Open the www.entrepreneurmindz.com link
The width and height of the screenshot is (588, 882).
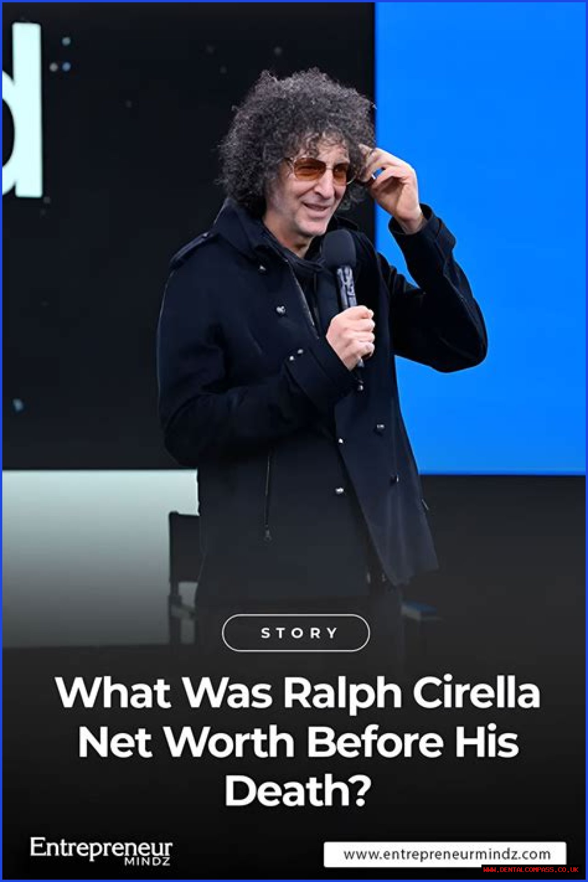tap(445, 854)
